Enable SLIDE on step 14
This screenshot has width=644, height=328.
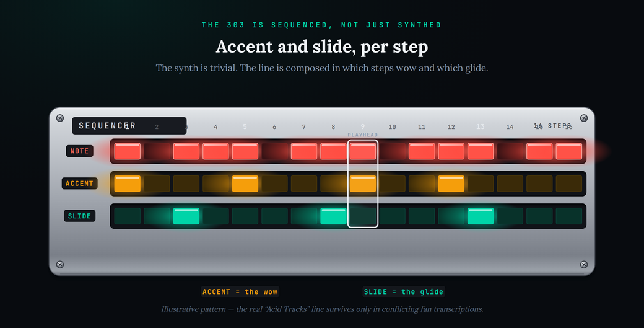pos(510,216)
